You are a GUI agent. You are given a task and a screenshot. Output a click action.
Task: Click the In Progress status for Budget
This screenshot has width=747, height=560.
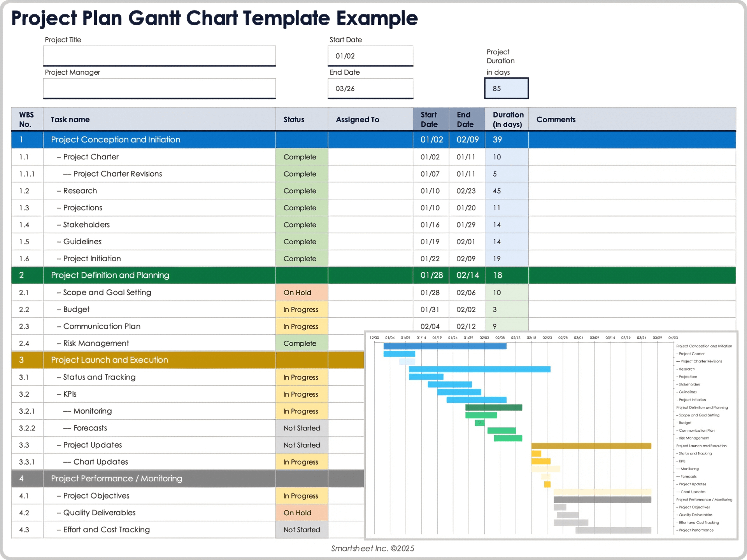[x=302, y=309]
